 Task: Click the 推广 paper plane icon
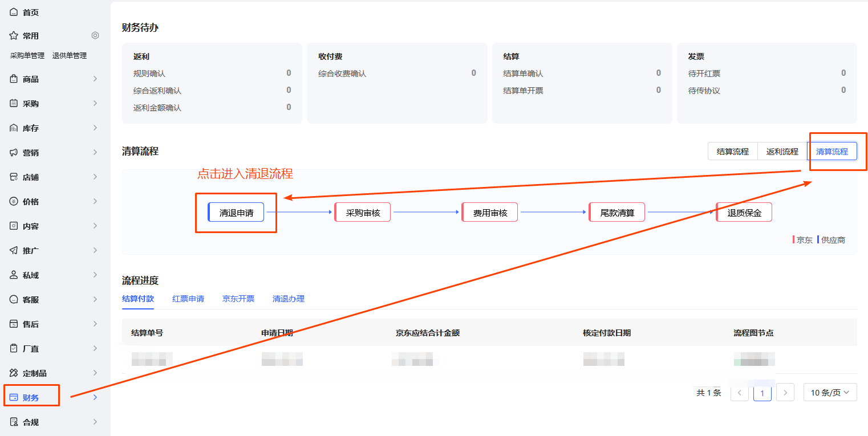14,251
